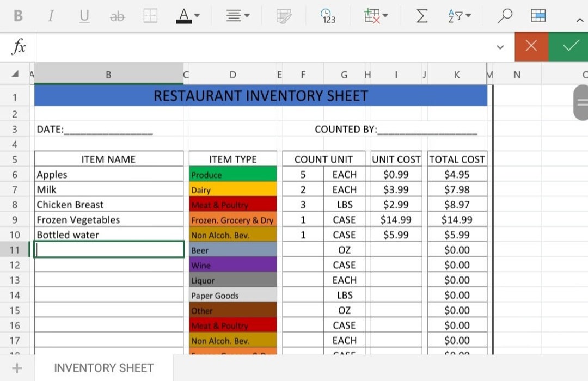
Task: Cancel cell entry with red X
Action: pos(531,46)
